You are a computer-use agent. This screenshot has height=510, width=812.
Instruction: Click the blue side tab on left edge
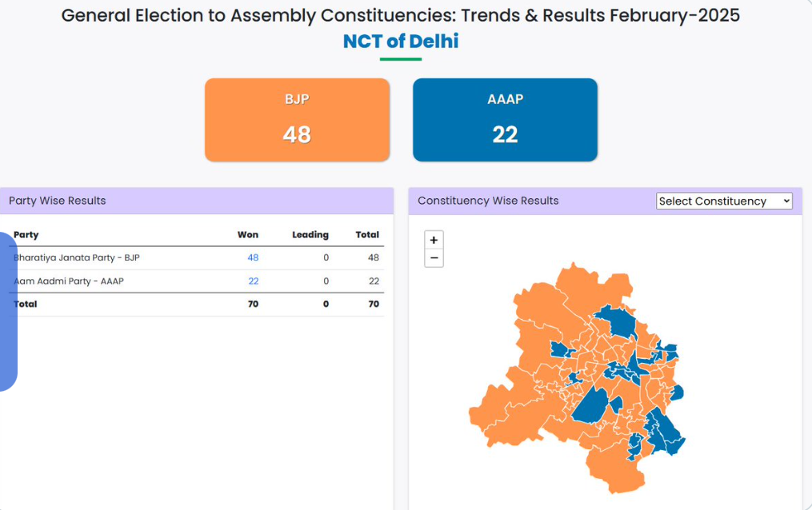pos(8,312)
